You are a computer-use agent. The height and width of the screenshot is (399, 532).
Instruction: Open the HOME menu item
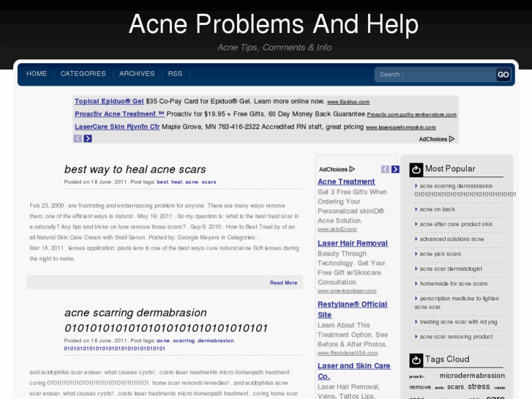pyautogui.click(x=37, y=74)
